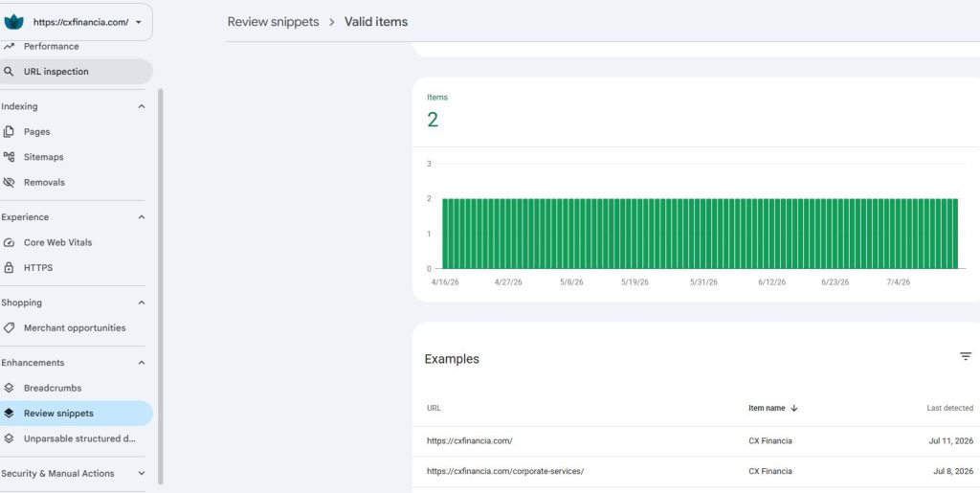Open Merchant opportunities
Image resolution: width=980 pixels, height=493 pixels.
pos(77,328)
